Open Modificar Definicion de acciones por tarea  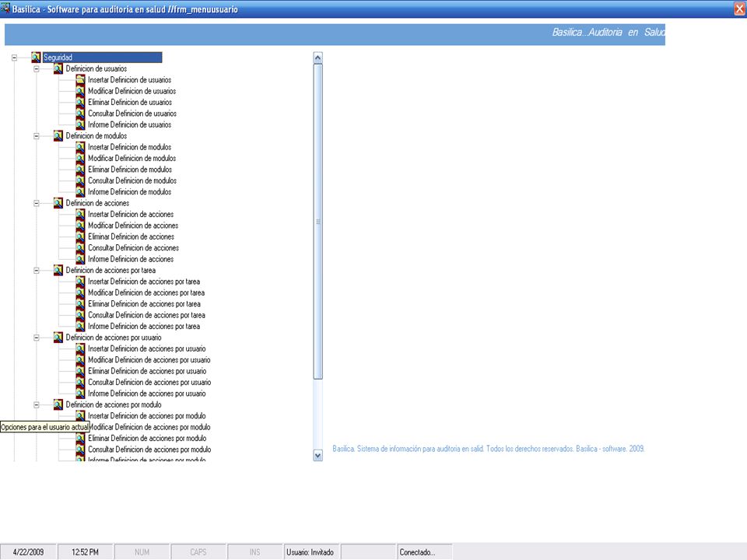tap(146, 293)
